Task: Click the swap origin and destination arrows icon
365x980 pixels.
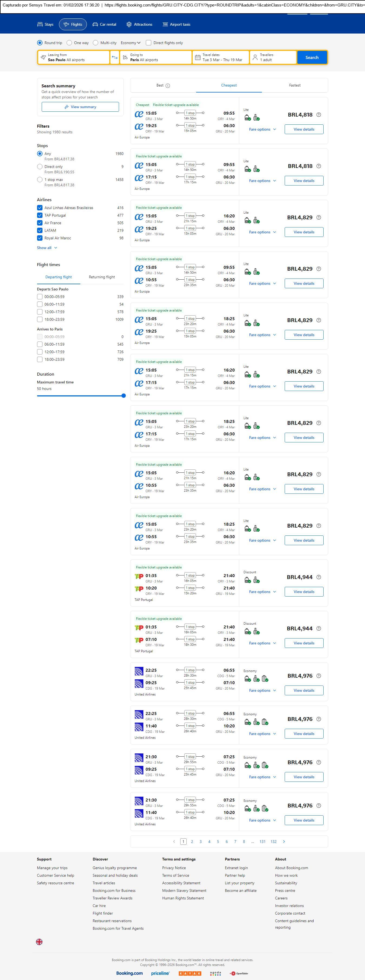Action: 114,57
